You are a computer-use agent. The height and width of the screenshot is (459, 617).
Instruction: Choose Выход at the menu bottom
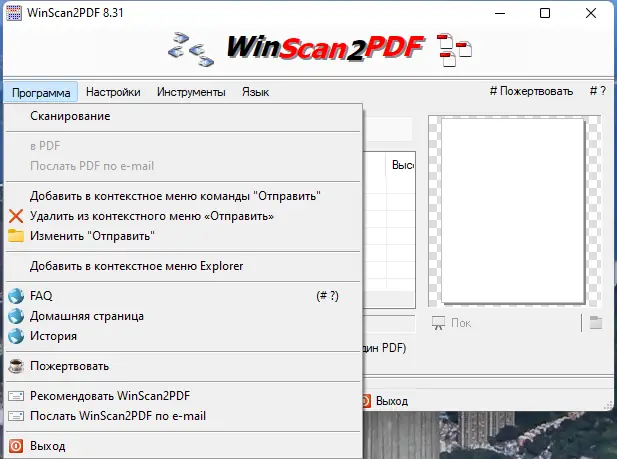(x=183, y=446)
